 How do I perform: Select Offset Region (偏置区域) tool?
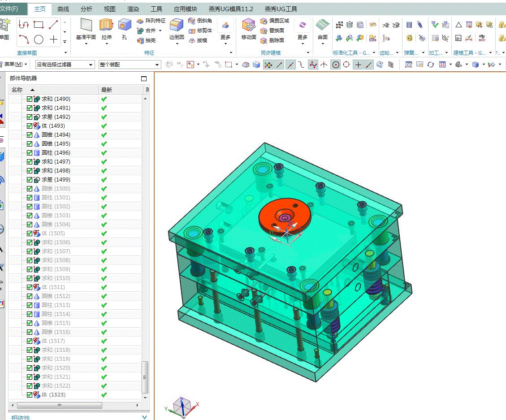[275, 21]
